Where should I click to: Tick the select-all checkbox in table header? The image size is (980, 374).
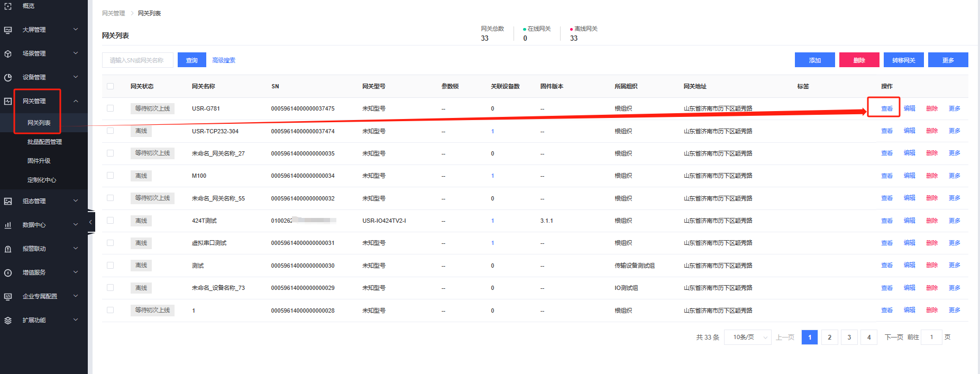(110, 86)
